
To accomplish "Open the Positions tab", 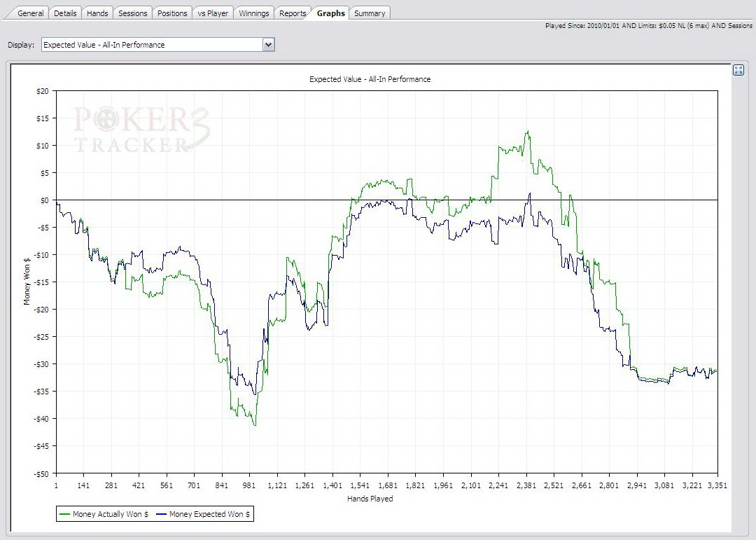I will pyautogui.click(x=172, y=13).
